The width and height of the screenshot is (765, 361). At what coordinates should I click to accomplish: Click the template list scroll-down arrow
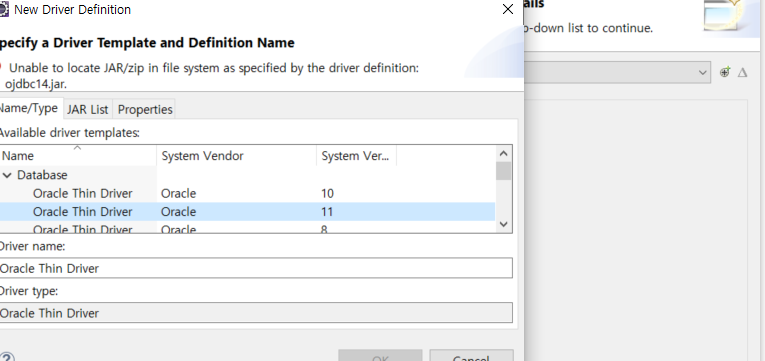(x=504, y=224)
